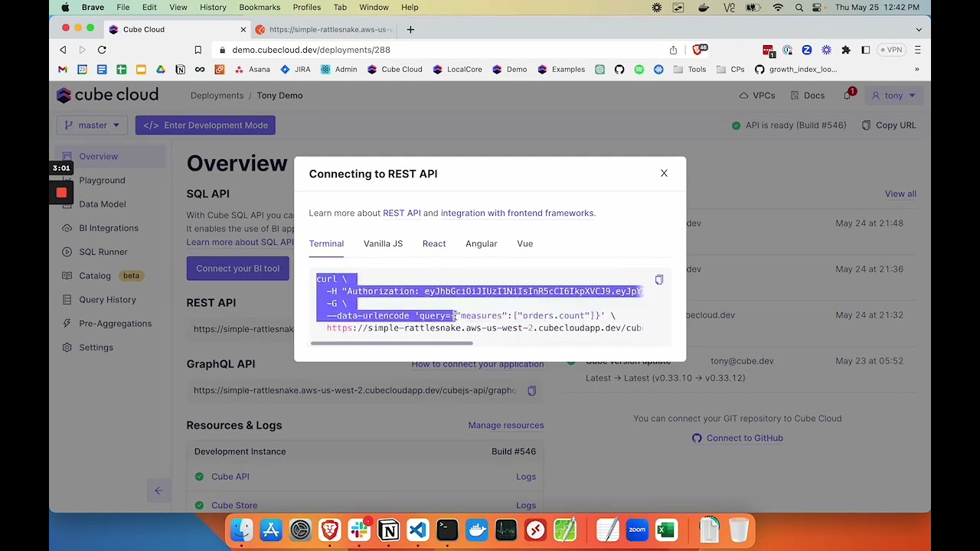Image resolution: width=980 pixels, height=551 pixels.
Task: Open the JIRA bookmark
Action: [296, 70]
